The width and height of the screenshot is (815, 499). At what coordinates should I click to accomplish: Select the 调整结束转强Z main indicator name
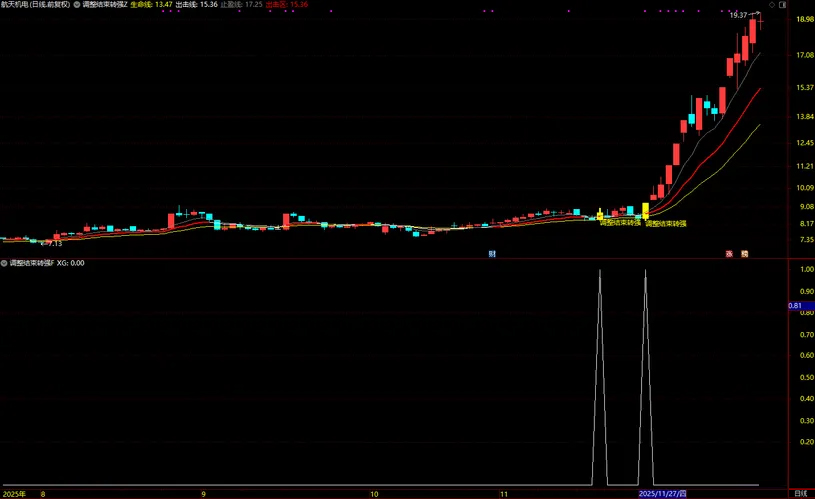(x=105, y=5)
